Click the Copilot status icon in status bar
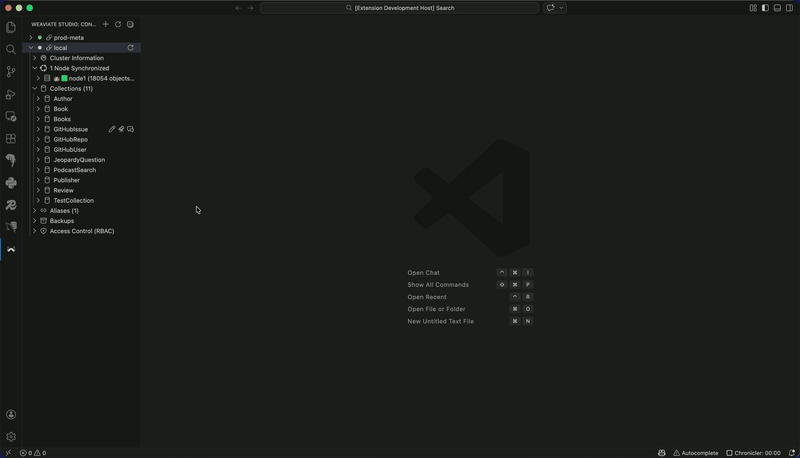The height and width of the screenshot is (458, 800). (x=662, y=453)
